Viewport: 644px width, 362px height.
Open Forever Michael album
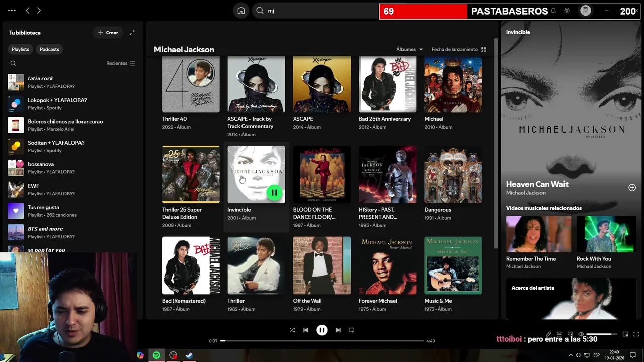(387, 265)
